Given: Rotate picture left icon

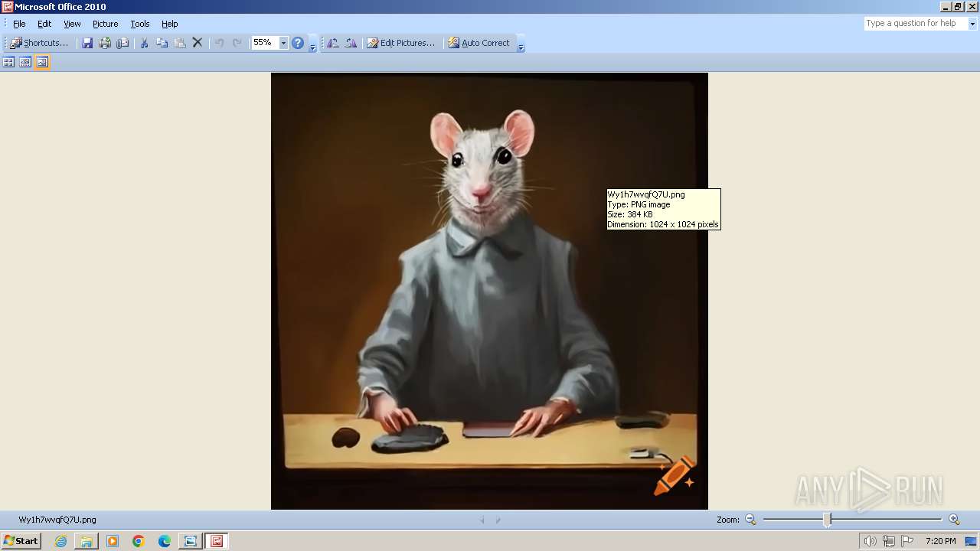Looking at the screenshot, I should point(333,43).
